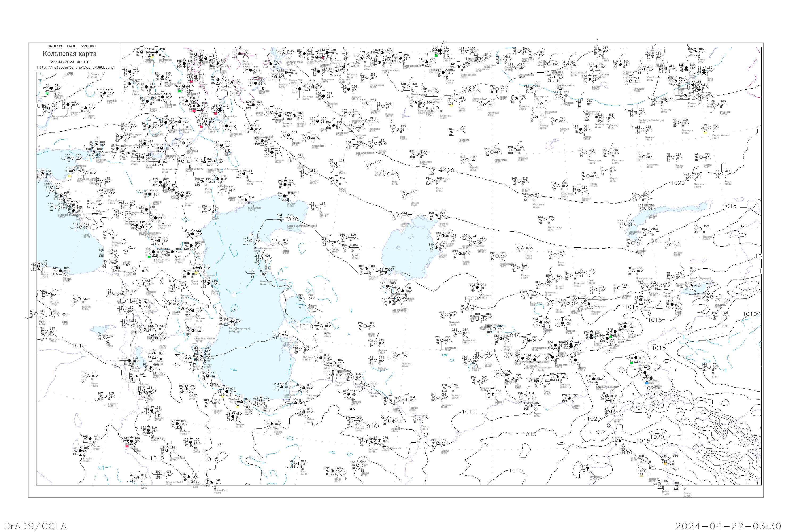The height and width of the screenshot is (532, 798).
Task: Click the Кольцевая карта map title
Action: pos(69,54)
